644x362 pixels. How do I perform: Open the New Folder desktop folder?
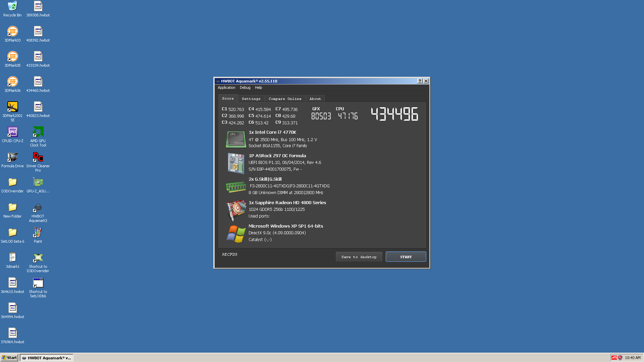[12, 210]
